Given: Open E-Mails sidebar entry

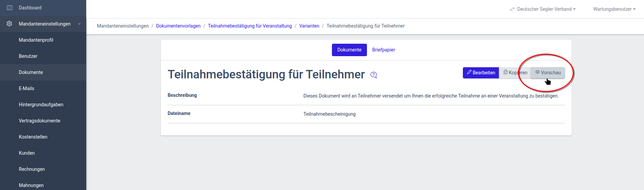Looking at the screenshot, I should pos(27,88).
